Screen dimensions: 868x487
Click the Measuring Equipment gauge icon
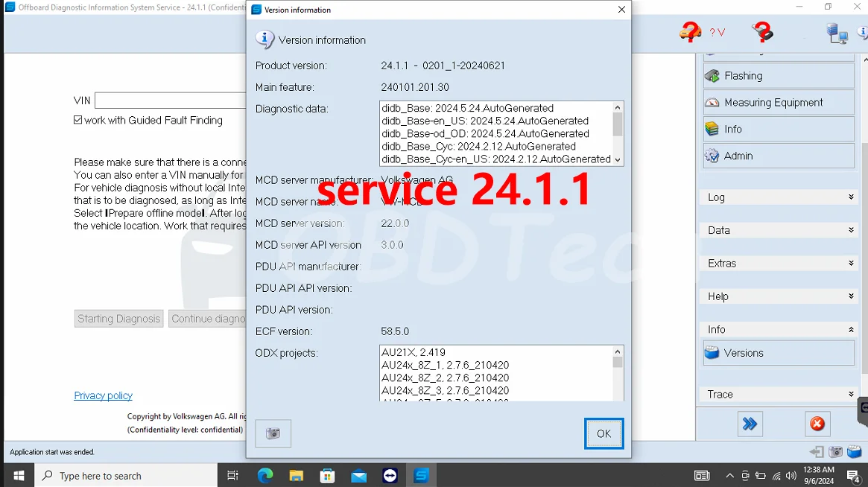pos(712,102)
